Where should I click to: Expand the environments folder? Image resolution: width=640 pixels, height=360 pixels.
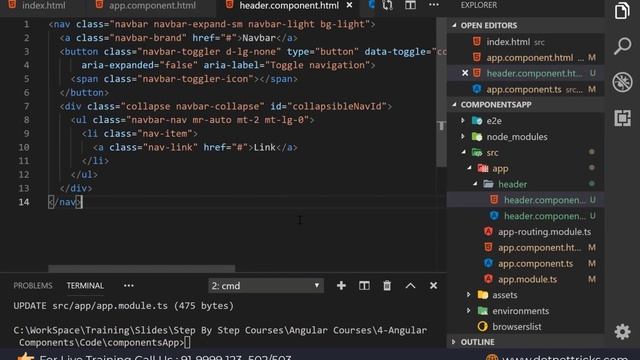pos(520,311)
